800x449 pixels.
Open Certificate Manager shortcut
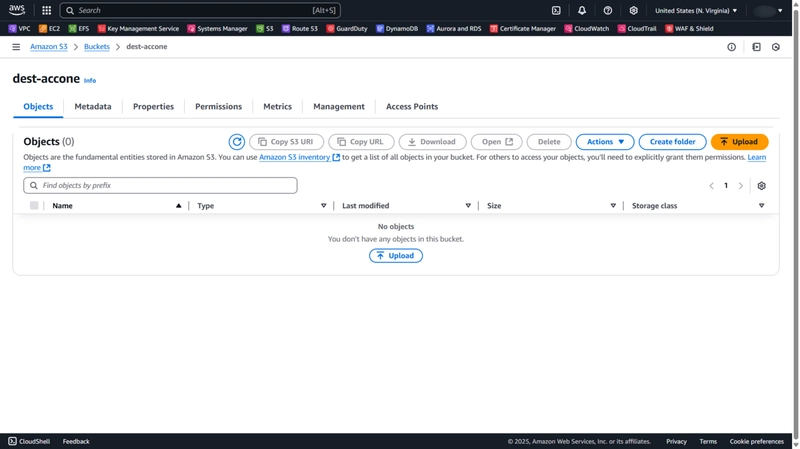(523, 29)
